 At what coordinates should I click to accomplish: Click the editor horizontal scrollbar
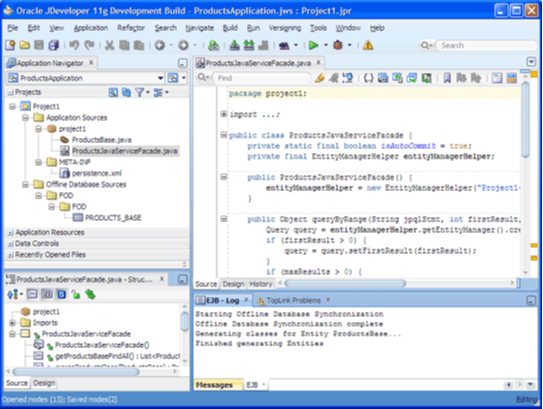pos(345,284)
